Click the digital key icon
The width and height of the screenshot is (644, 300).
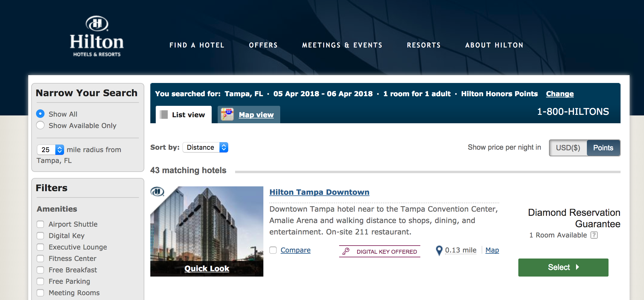[346, 251]
